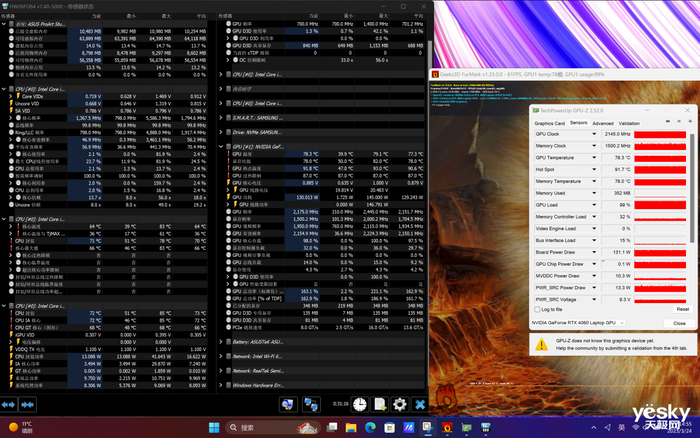Switch to FurMark taskbar icon
The image size is (700, 438).
coord(447,428)
